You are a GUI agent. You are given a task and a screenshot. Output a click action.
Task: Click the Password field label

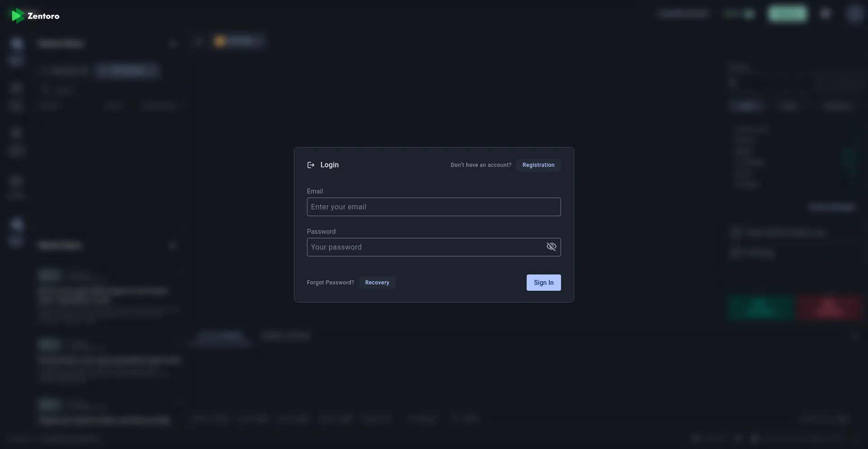[x=321, y=232]
